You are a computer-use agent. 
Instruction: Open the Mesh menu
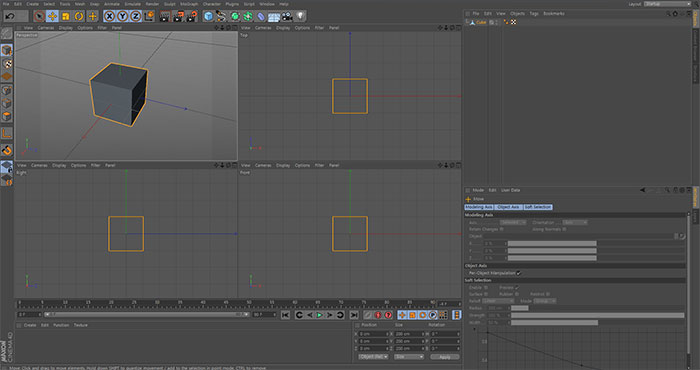(79, 4)
